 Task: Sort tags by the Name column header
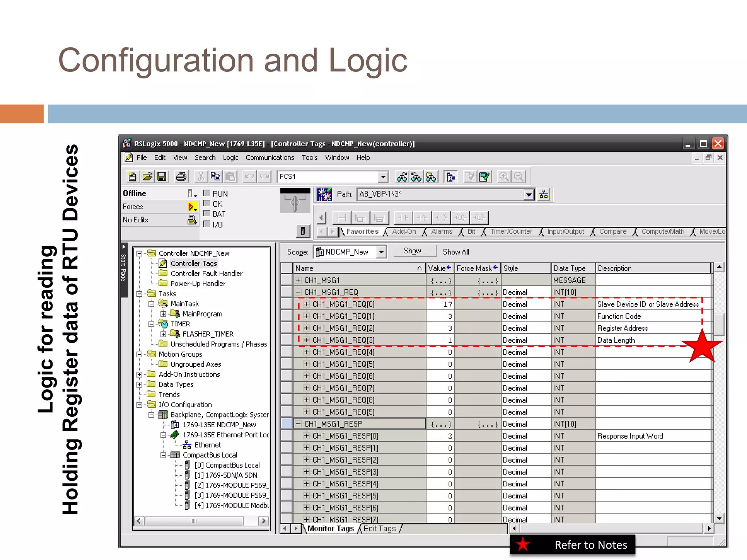pyautogui.click(x=359, y=268)
